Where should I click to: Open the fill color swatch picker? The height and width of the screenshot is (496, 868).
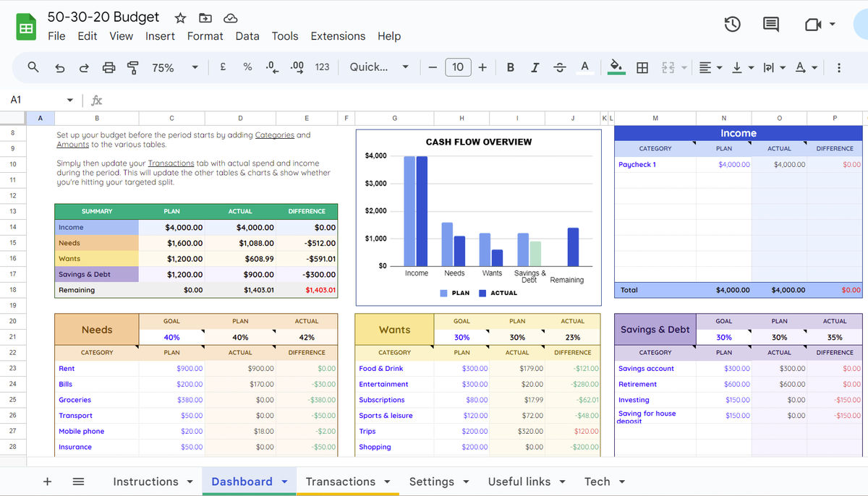(616, 67)
